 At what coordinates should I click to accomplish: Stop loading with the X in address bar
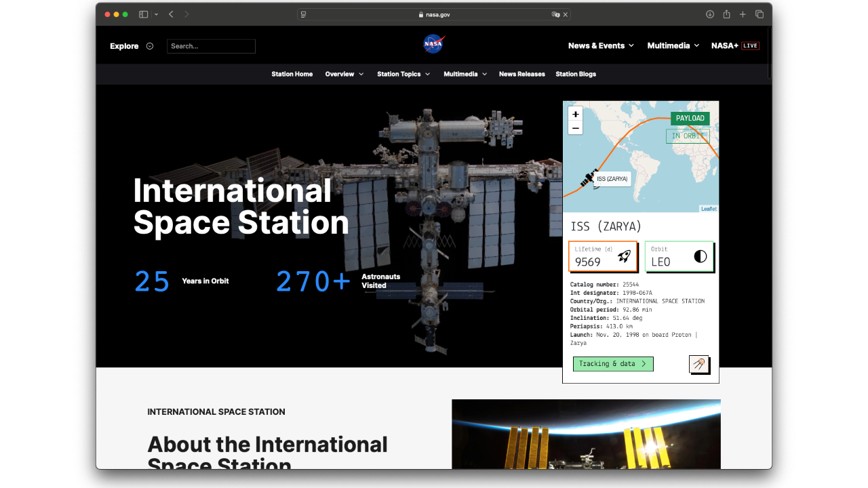click(x=566, y=14)
